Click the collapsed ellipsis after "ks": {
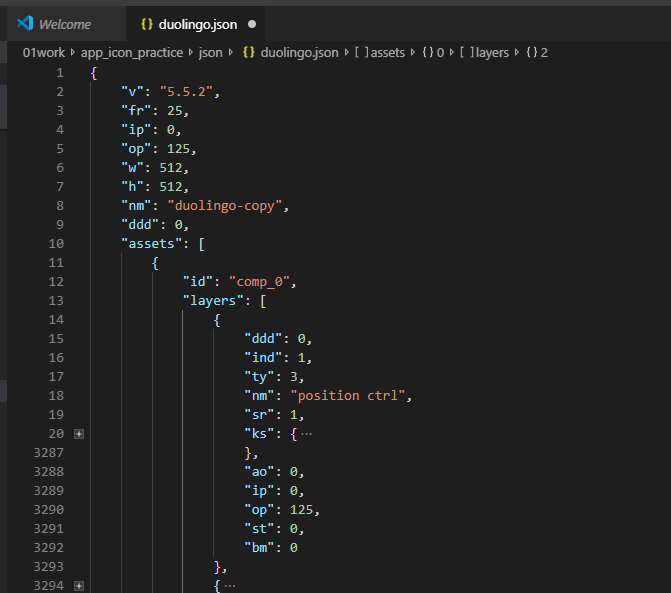This screenshot has height=593, width=671. [306, 434]
